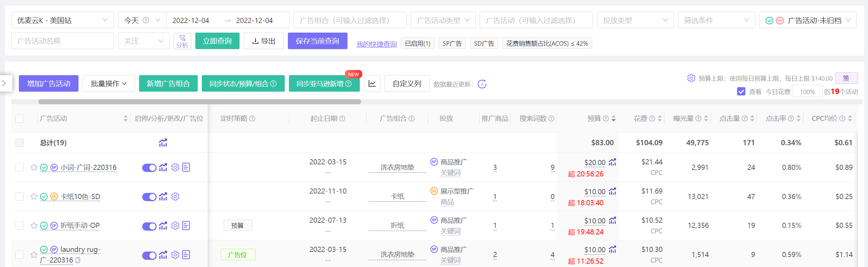Click the filter analysis funnel icon

pos(182,41)
